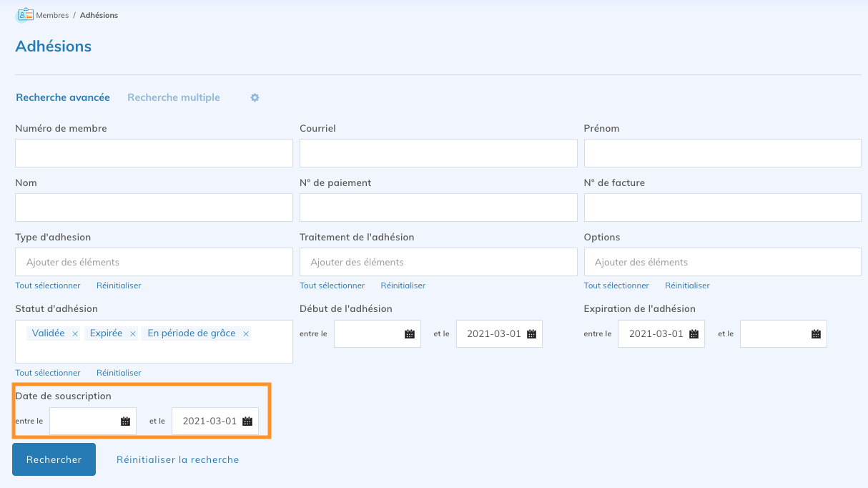The image size is (868, 488).
Task: Click the Membres icon in breadcrumb
Action: pyautogui.click(x=25, y=14)
